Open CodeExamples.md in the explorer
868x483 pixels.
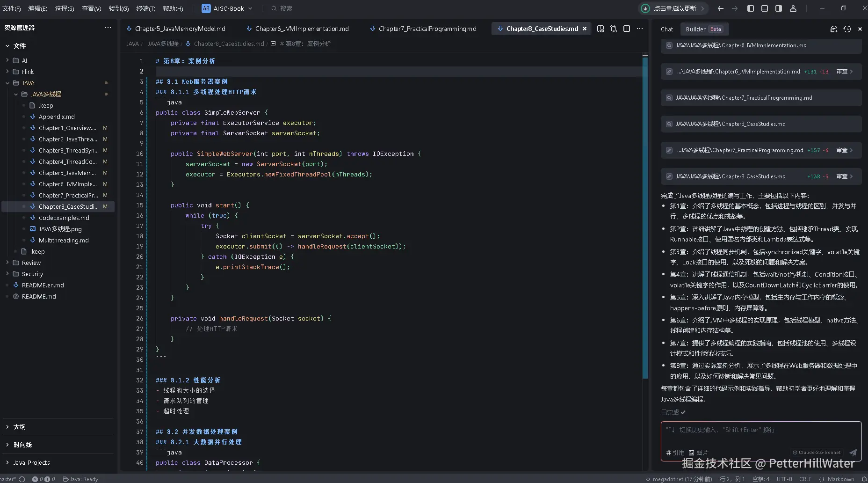click(64, 218)
